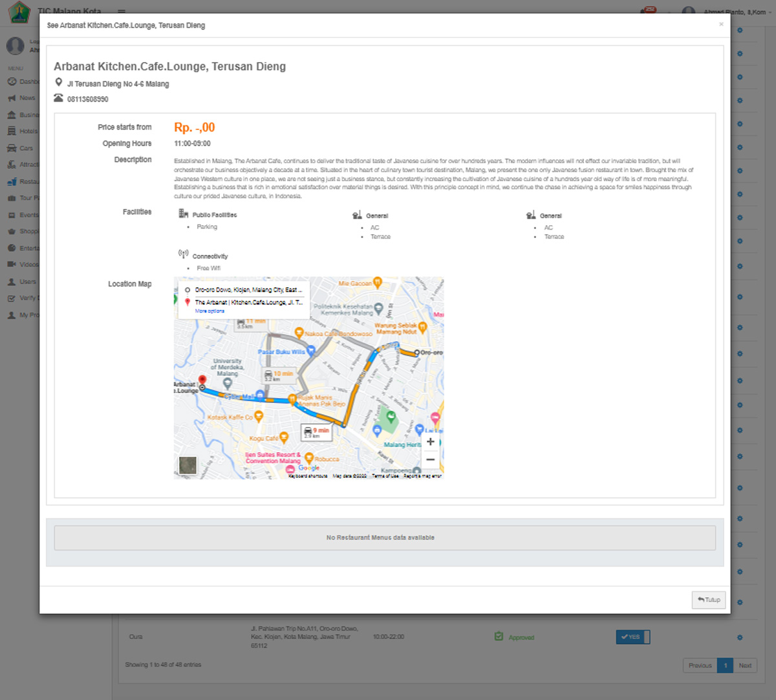Open the Videos camera icon in sidebar
Screen dimensions: 776x700
(x=12, y=265)
